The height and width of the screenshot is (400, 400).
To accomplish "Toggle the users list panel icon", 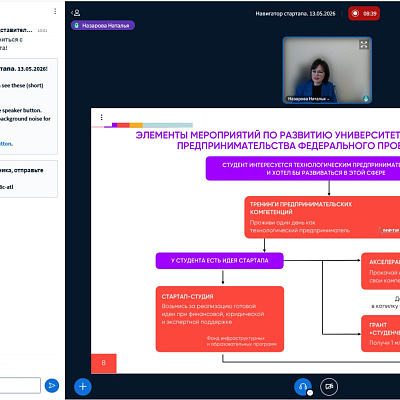I will (x=76, y=13).
